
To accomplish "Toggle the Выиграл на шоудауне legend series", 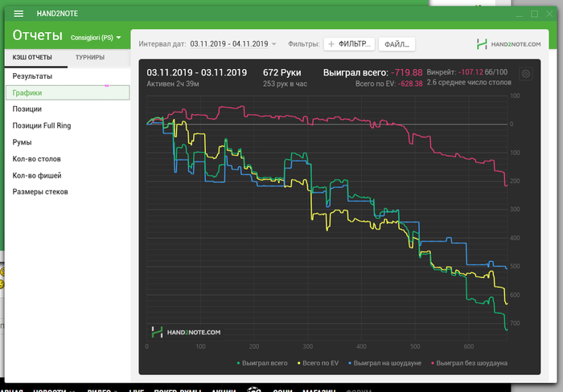I will click(x=384, y=363).
